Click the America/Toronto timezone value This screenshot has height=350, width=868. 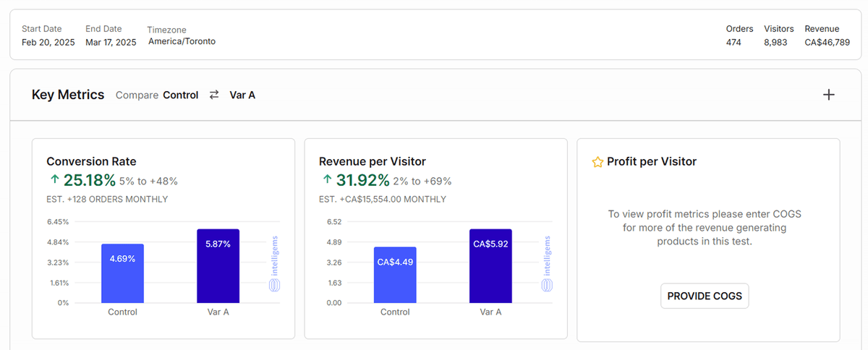click(182, 41)
